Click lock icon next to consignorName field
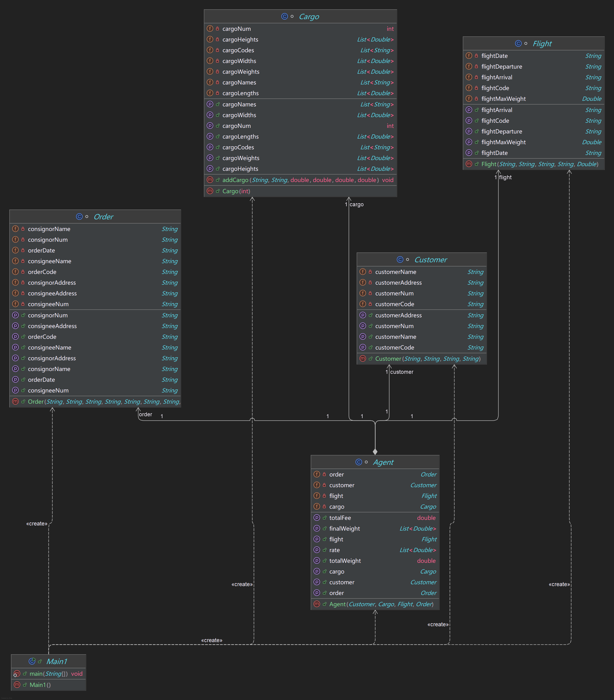Image resolution: width=614 pixels, height=700 pixels. (x=23, y=229)
